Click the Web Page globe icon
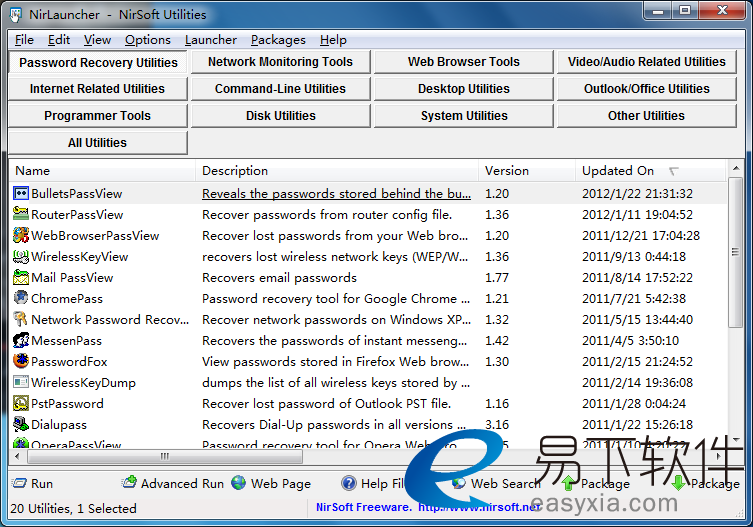 [239, 483]
